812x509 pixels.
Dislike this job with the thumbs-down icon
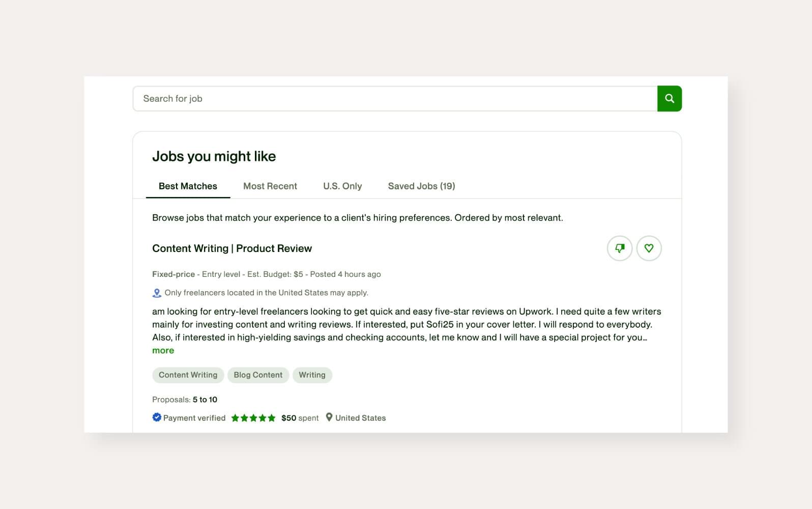coord(620,248)
